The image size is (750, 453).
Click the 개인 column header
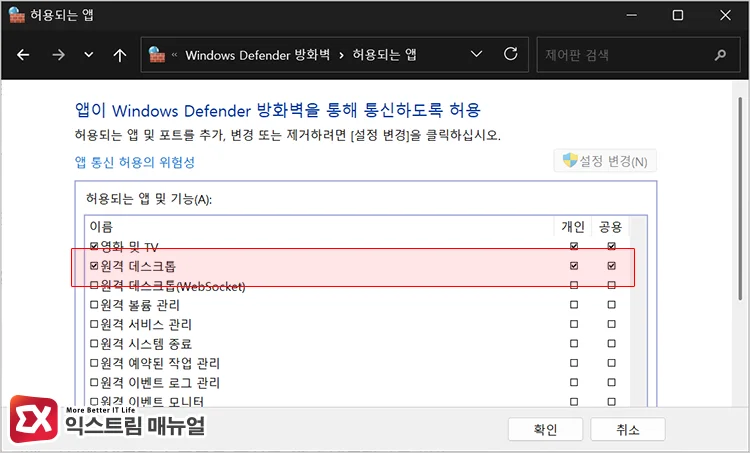573,226
